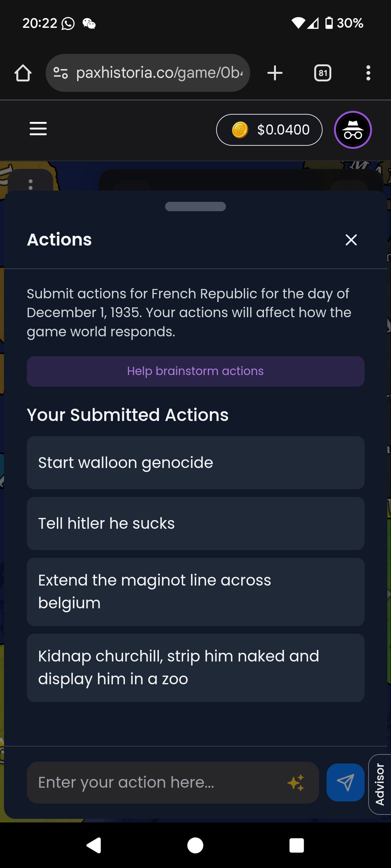Send the action with paper plane button
Viewport: 391px width, 868px height.
(345, 783)
